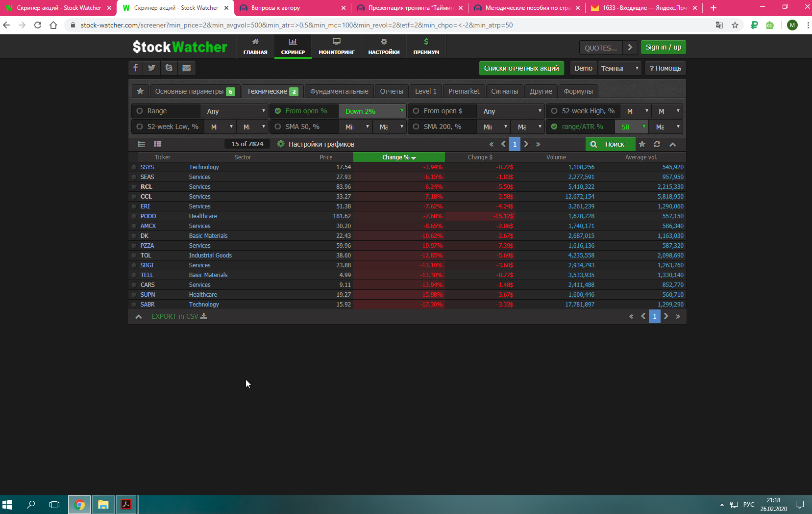
Task: Open File Explorer from the taskbar
Action: [103, 505]
